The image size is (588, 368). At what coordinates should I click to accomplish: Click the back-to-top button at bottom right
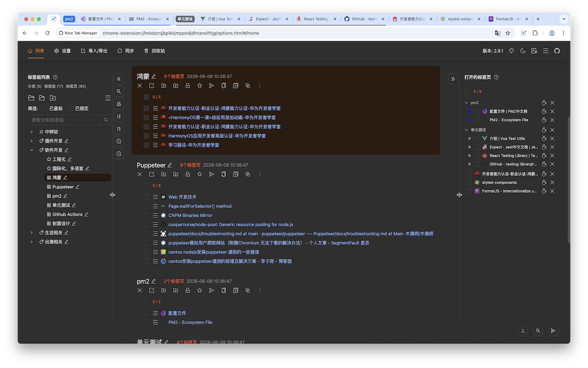pyautogui.click(x=523, y=331)
